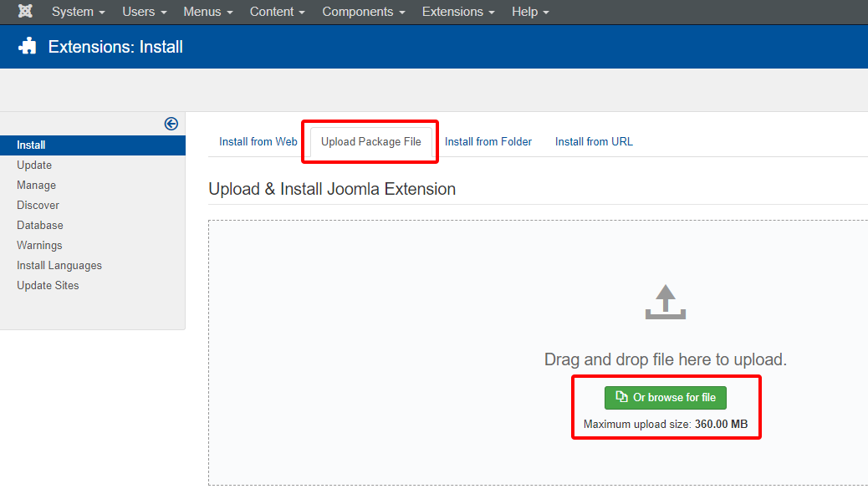The height and width of the screenshot is (494, 868).
Task: Open the Update page in the sidebar
Action: [x=34, y=165]
